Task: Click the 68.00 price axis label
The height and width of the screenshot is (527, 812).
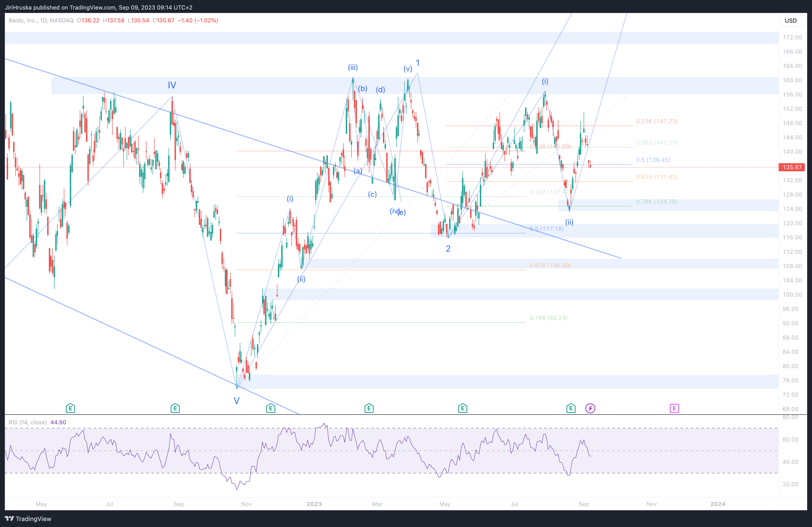Action: point(791,409)
